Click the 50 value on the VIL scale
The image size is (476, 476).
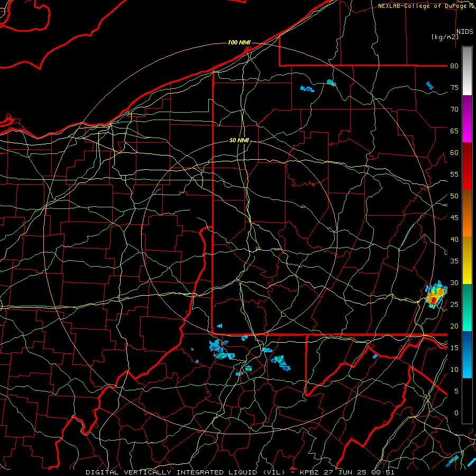pyautogui.click(x=454, y=196)
